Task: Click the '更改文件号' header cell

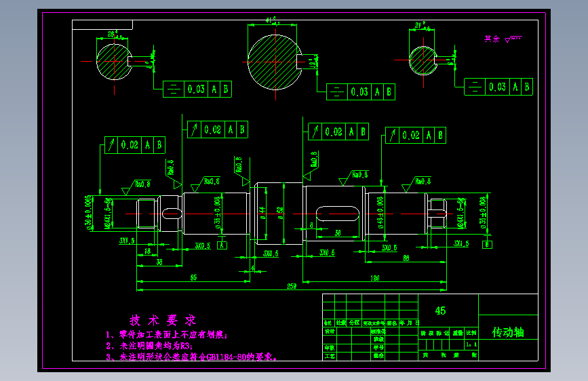Action: click(x=374, y=323)
